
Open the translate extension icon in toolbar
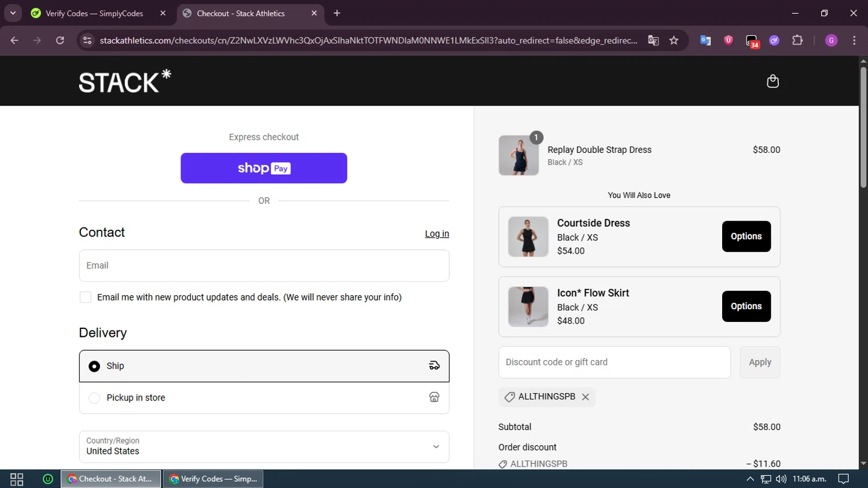[705, 41]
